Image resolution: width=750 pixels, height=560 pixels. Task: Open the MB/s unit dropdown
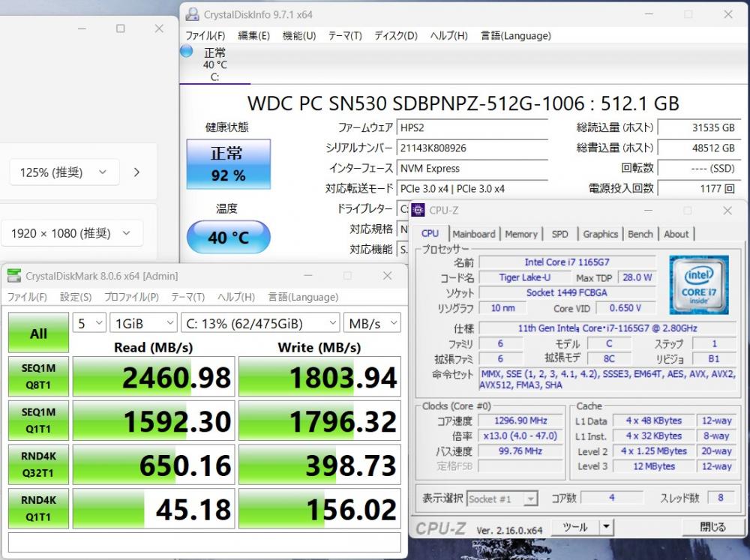pos(372,323)
